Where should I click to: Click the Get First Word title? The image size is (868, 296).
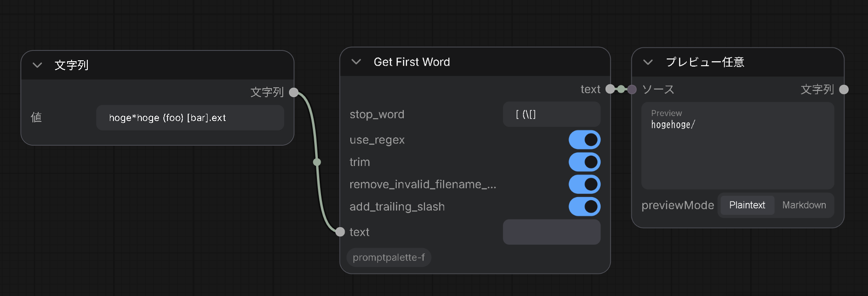coord(412,62)
